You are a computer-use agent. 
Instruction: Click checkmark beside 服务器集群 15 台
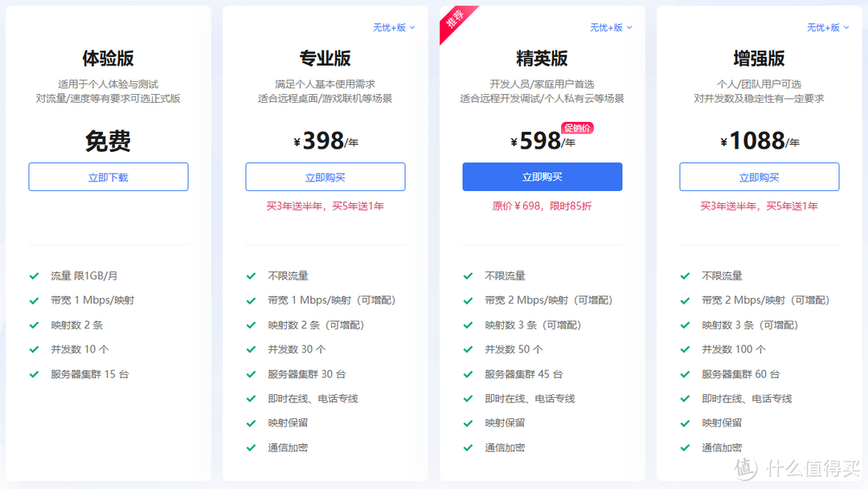coord(35,374)
